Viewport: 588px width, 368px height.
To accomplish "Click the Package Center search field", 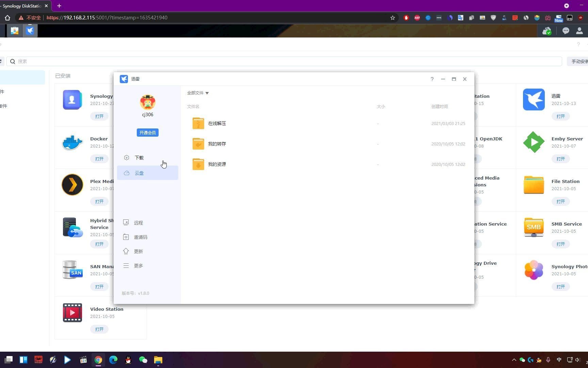I will (x=284, y=61).
